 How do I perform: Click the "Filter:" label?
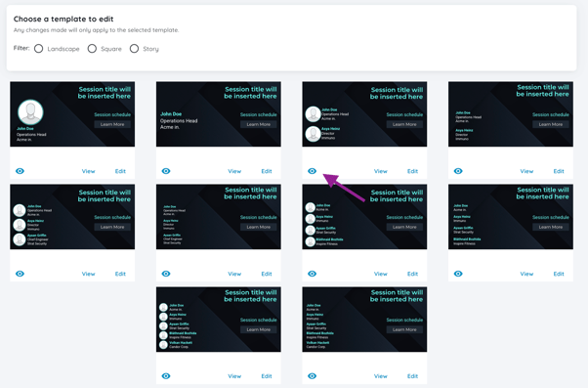coord(21,48)
